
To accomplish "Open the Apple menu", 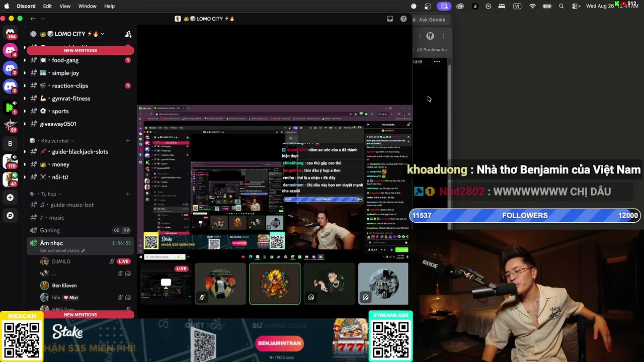I will click(8, 6).
